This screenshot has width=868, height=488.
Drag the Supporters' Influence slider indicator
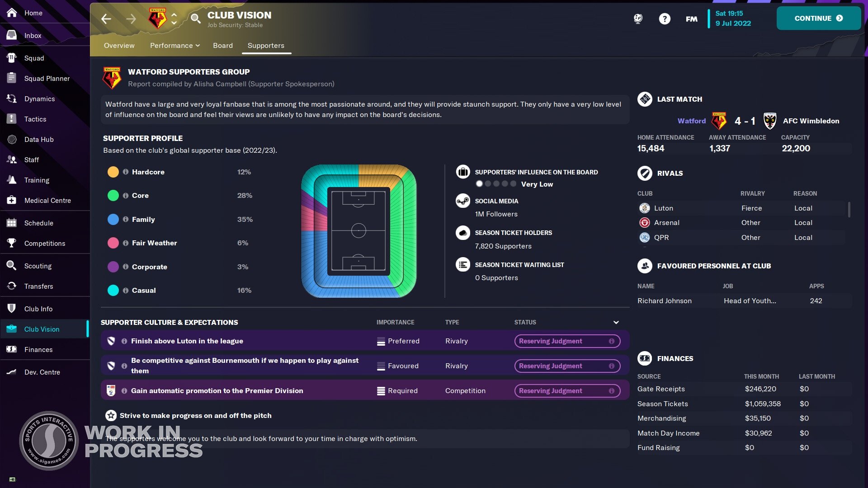pos(479,183)
